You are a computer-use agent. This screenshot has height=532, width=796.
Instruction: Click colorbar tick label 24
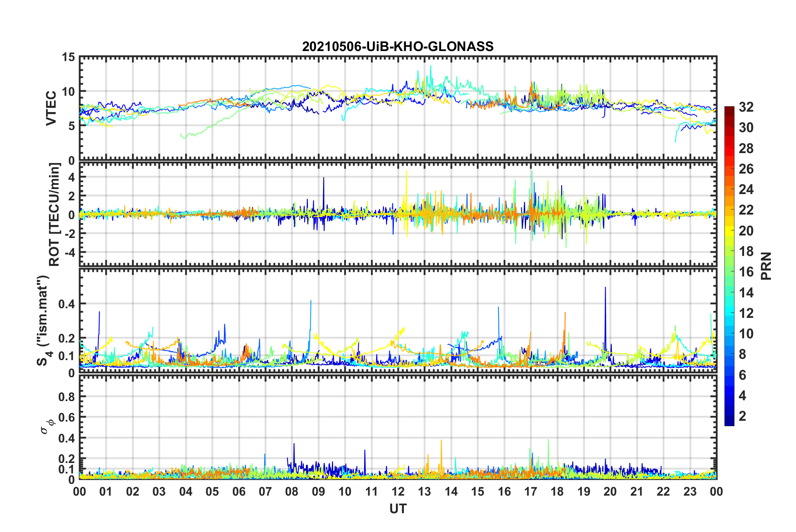point(746,189)
